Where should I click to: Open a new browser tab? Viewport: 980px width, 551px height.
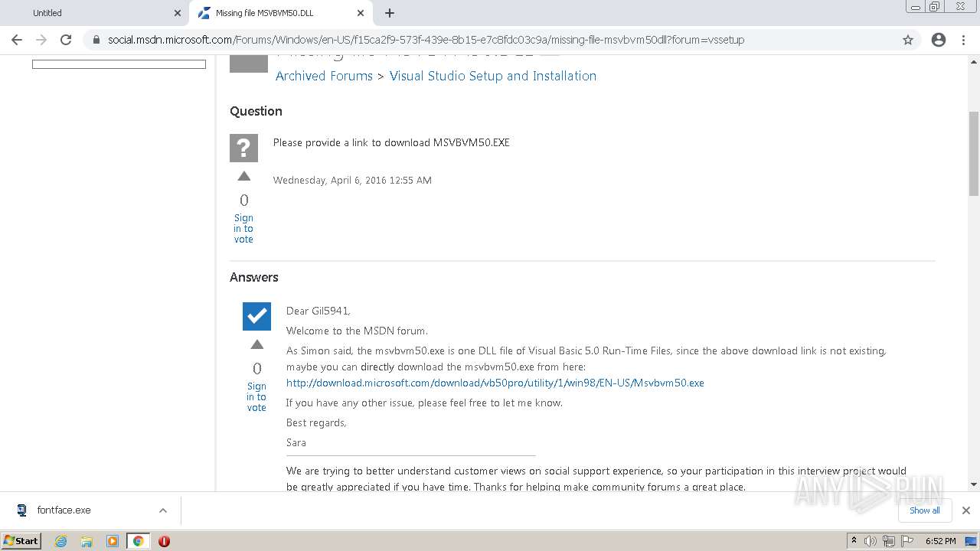390,13
